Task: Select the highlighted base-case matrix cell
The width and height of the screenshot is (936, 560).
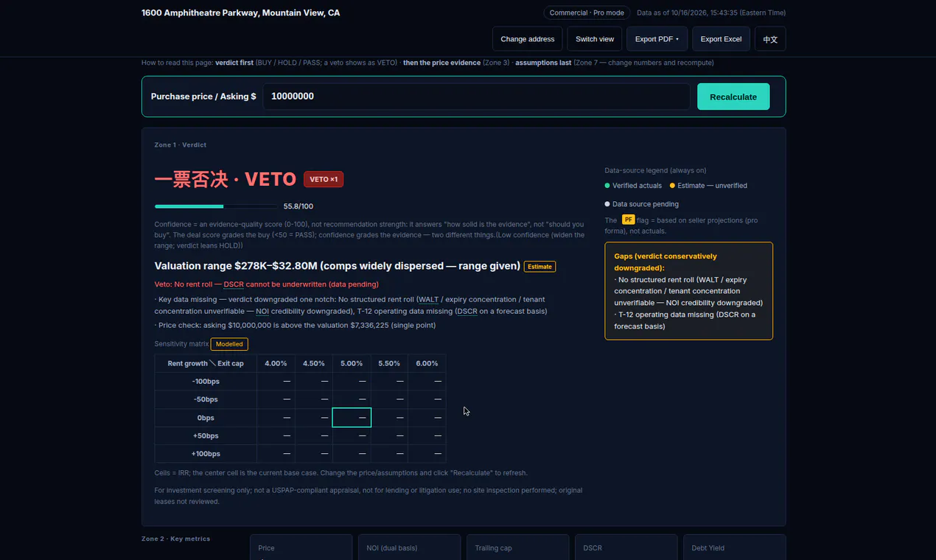Action: click(x=352, y=418)
